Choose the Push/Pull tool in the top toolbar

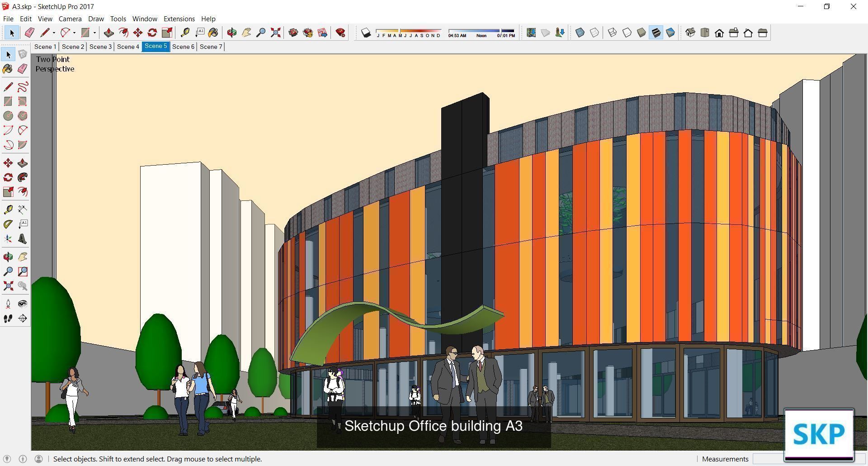[108, 33]
